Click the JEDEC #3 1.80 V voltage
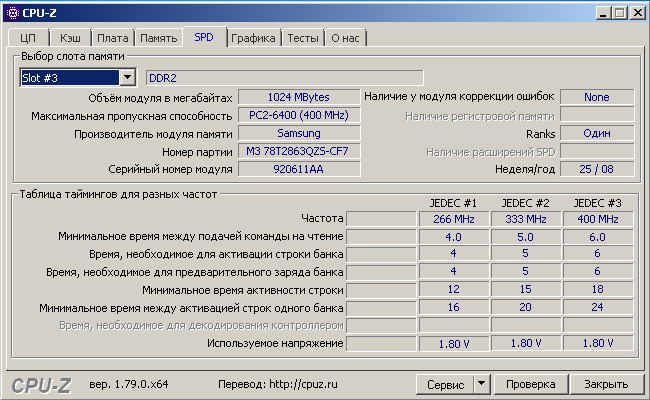Viewport: 650px width, 400px height. pos(598,344)
